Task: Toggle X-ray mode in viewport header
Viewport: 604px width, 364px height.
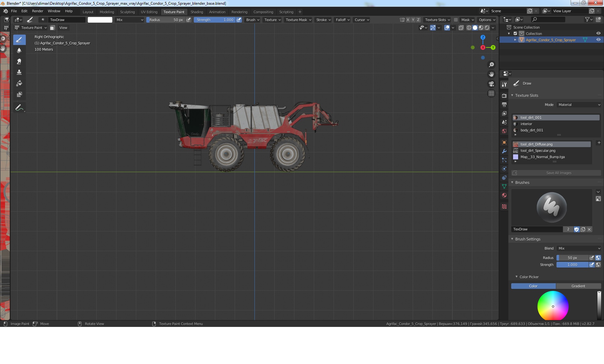Action: (461, 28)
